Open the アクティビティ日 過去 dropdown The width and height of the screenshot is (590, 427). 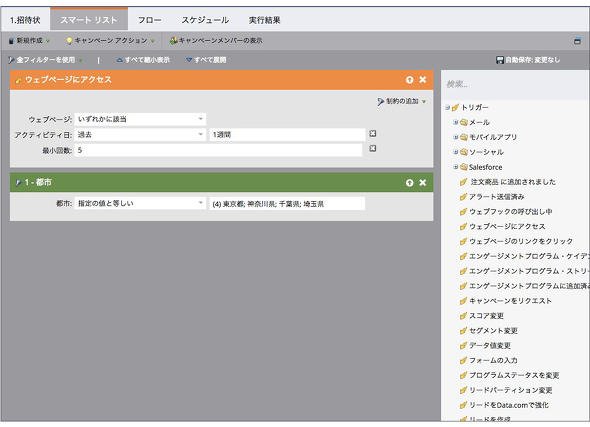pos(140,135)
